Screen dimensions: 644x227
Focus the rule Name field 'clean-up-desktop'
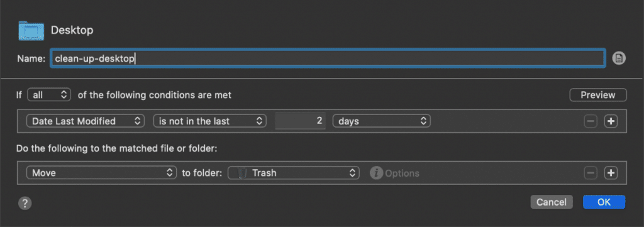pos(327,58)
